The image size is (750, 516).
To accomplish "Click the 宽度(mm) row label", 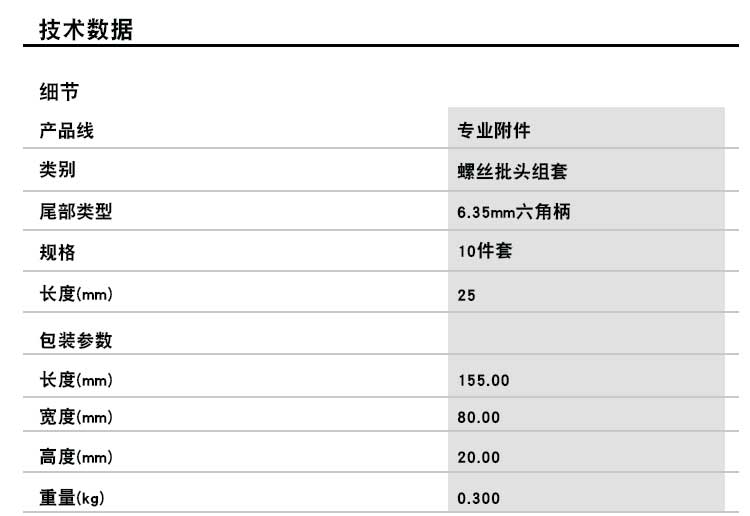I will click(76, 418).
